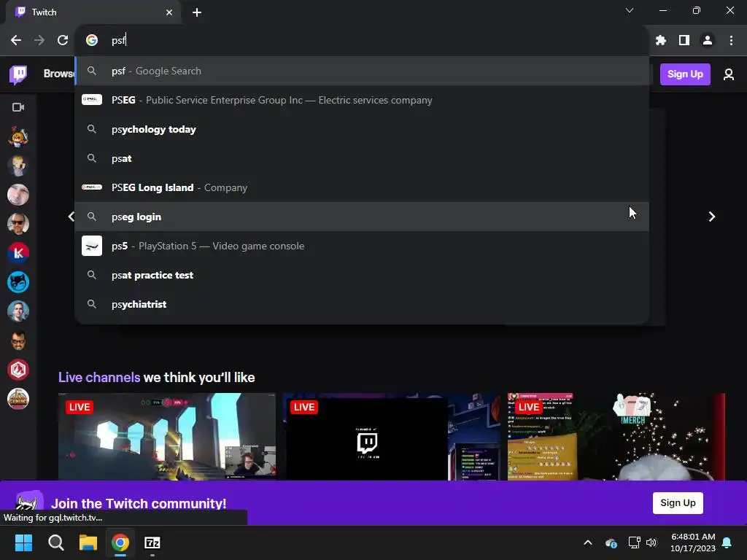Viewport: 747px width, 560px height.
Task: Show hidden system tray icons chevron
Action: [588, 542]
